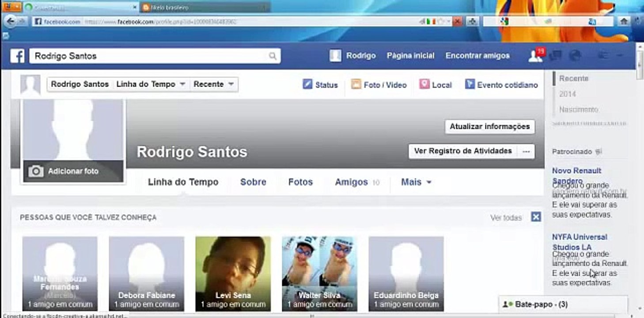Click Status composer option
This screenshot has height=318, width=644.
click(x=320, y=85)
